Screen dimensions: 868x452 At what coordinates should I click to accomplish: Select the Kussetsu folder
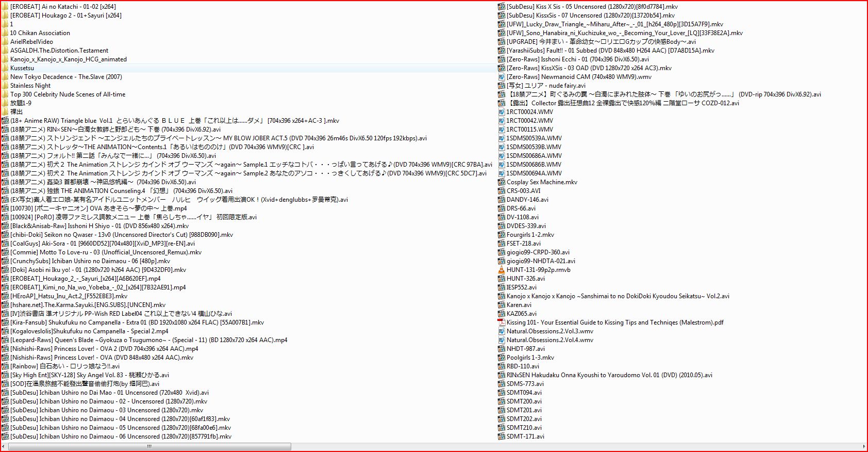click(22, 68)
